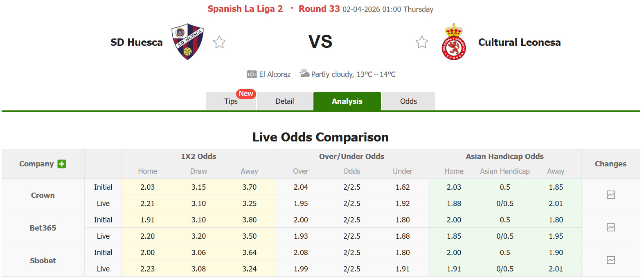Select the Odds tab

tap(408, 101)
